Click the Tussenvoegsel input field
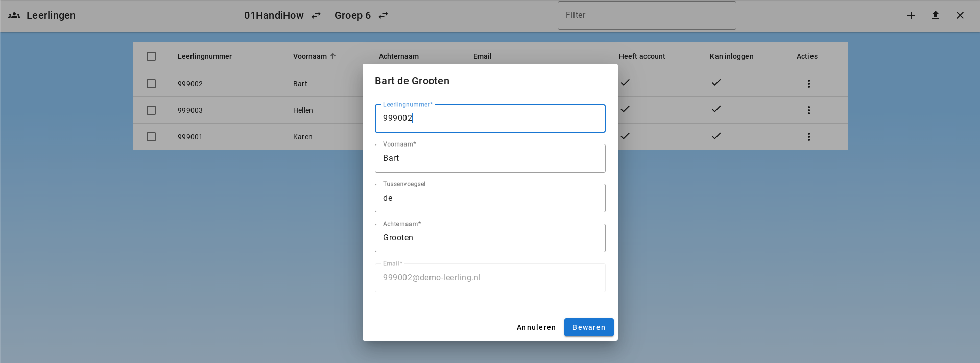Image resolution: width=980 pixels, height=363 pixels. (490, 198)
